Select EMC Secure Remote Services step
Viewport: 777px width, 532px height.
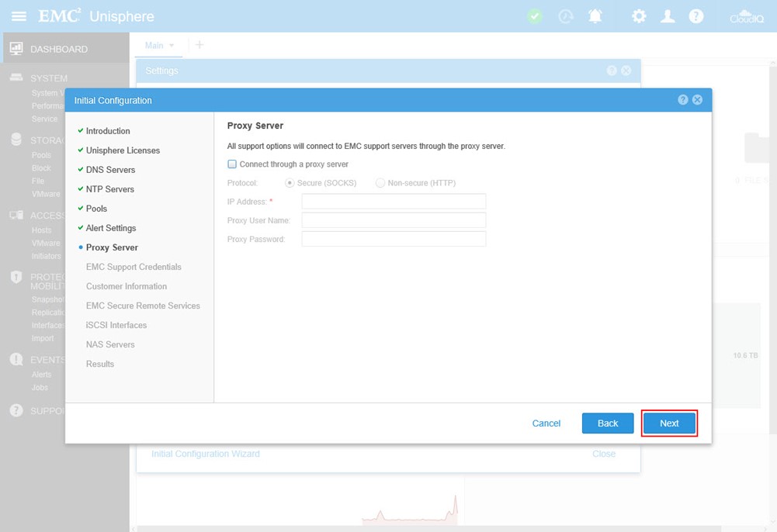143,306
